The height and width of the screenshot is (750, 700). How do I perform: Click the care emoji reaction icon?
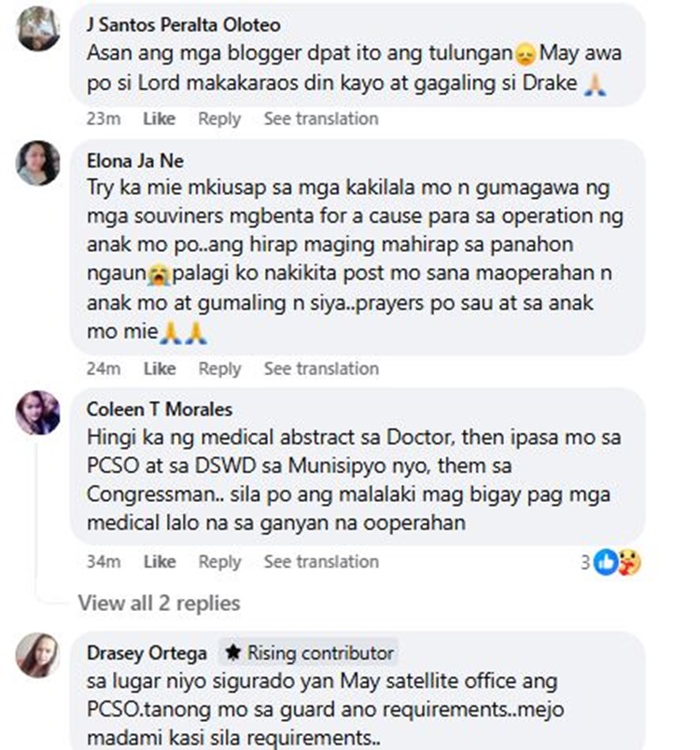(x=629, y=562)
